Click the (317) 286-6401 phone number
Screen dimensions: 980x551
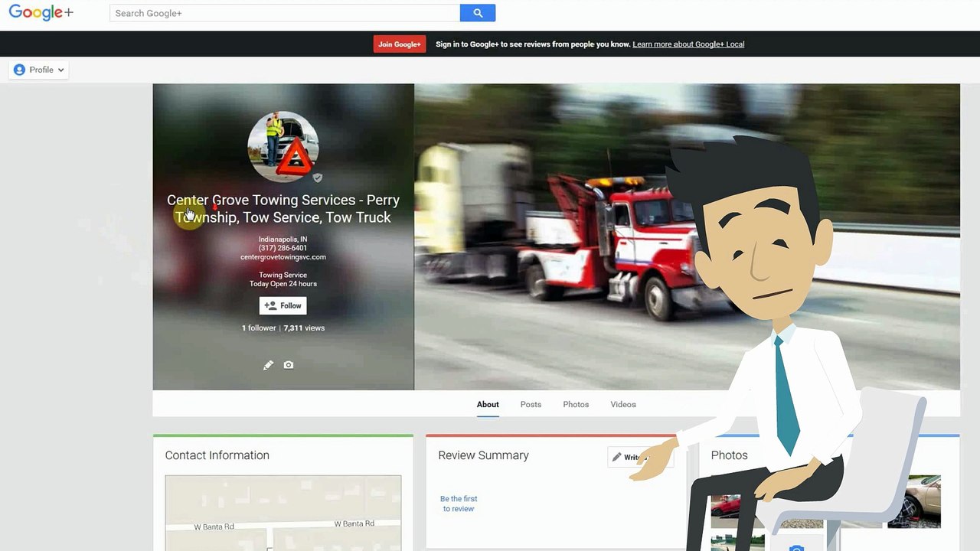[283, 248]
